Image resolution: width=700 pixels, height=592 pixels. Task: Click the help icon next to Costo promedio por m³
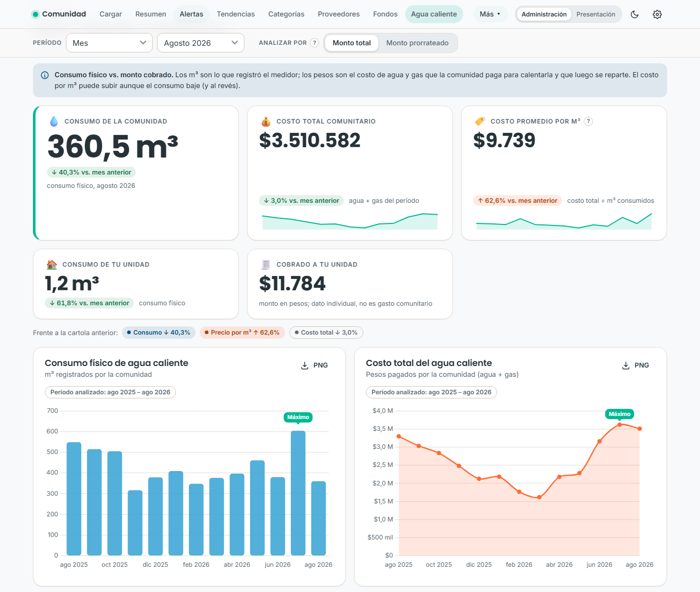pos(588,121)
